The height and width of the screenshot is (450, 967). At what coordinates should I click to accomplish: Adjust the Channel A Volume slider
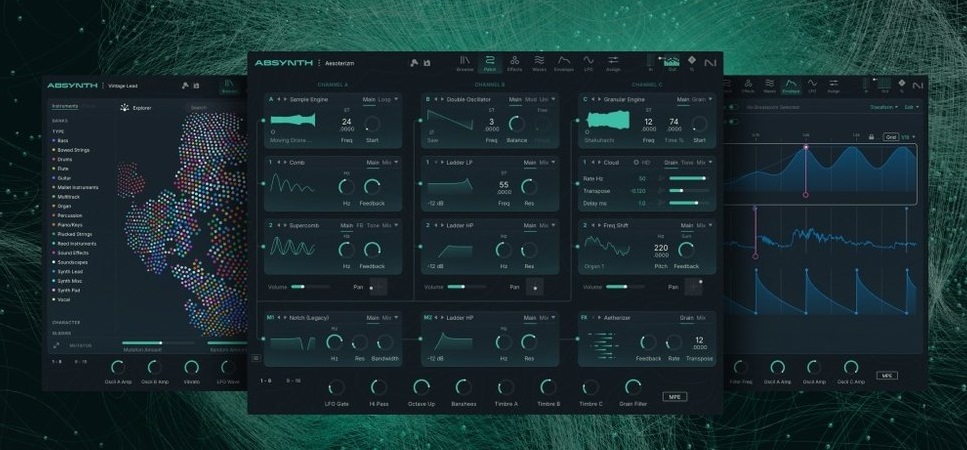298,287
